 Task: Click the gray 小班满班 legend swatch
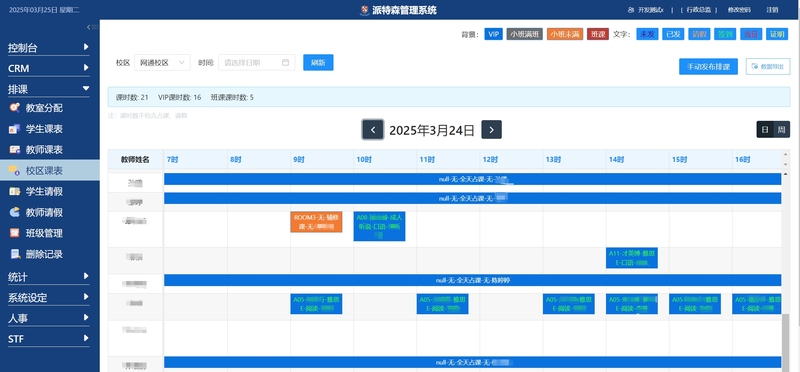pos(524,34)
